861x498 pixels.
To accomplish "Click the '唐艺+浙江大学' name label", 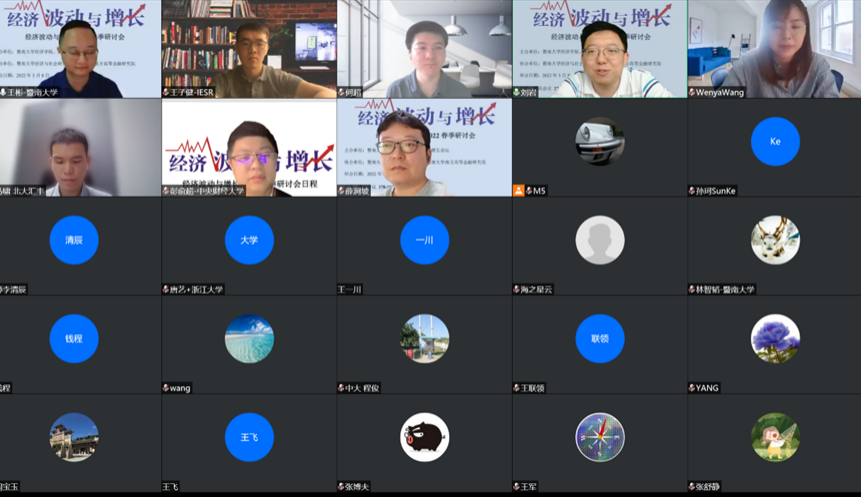I will (196, 289).
